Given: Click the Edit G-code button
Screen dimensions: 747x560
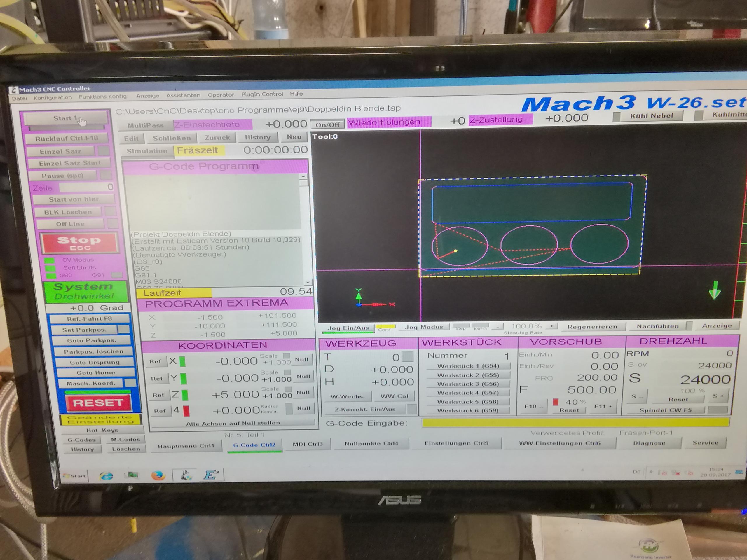Looking at the screenshot, I should [x=131, y=139].
